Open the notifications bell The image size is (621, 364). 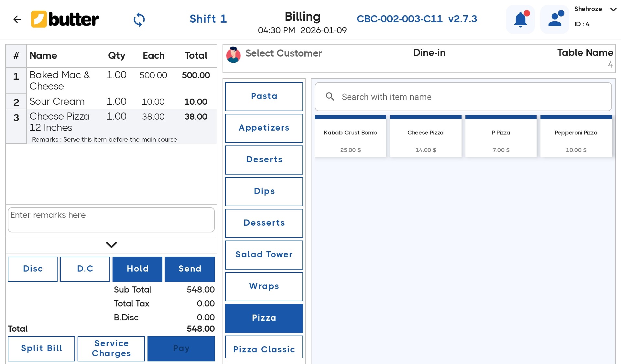(x=520, y=19)
